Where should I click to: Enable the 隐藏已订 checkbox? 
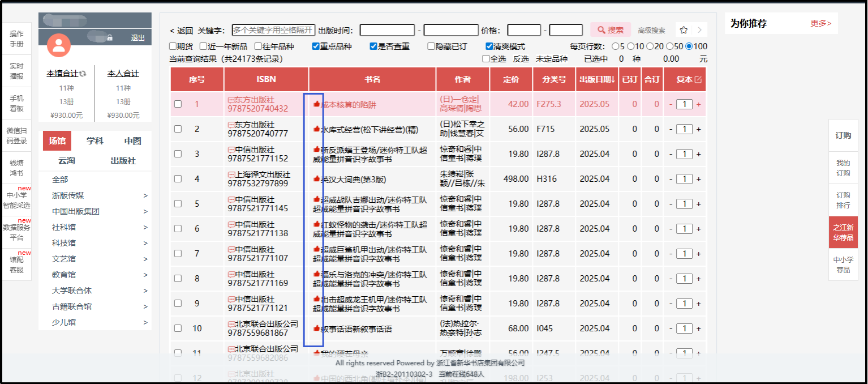(x=431, y=46)
